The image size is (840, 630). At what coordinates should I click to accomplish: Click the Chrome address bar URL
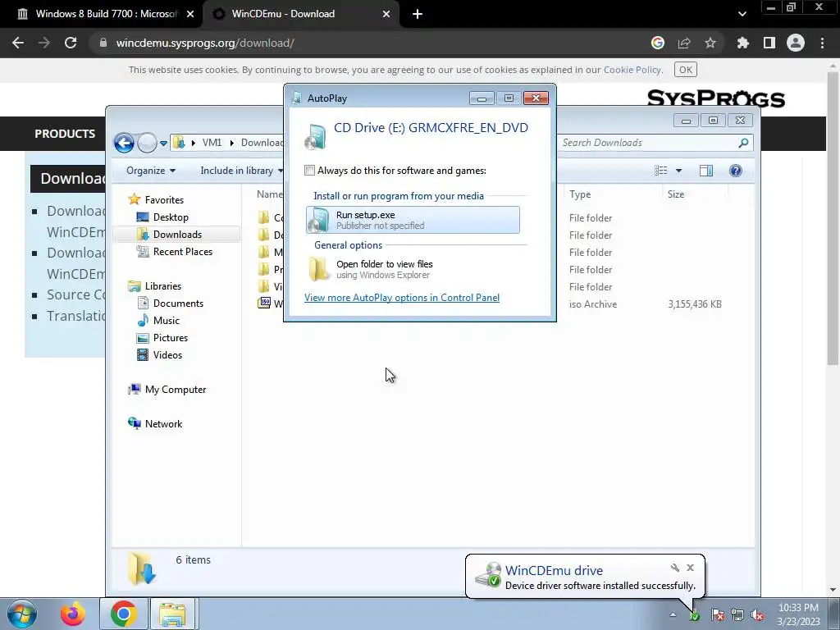click(x=205, y=43)
